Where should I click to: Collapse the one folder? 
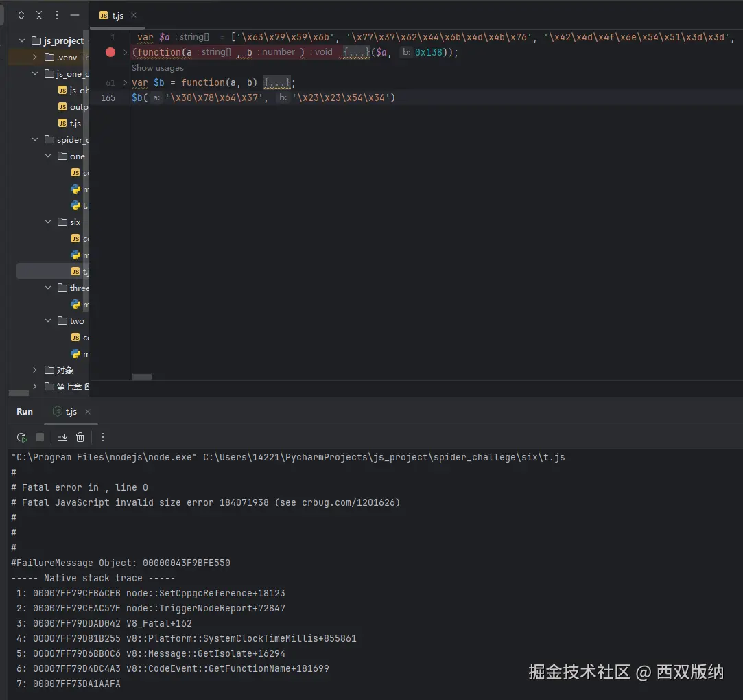tap(48, 156)
